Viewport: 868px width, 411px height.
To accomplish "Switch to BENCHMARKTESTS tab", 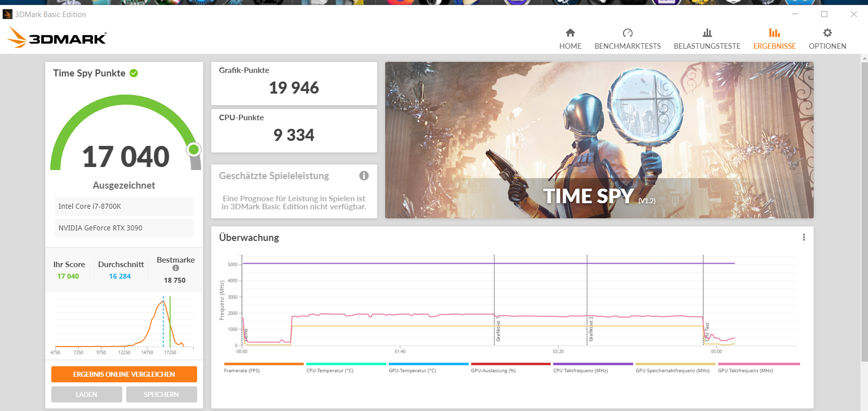I will pos(628,39).
